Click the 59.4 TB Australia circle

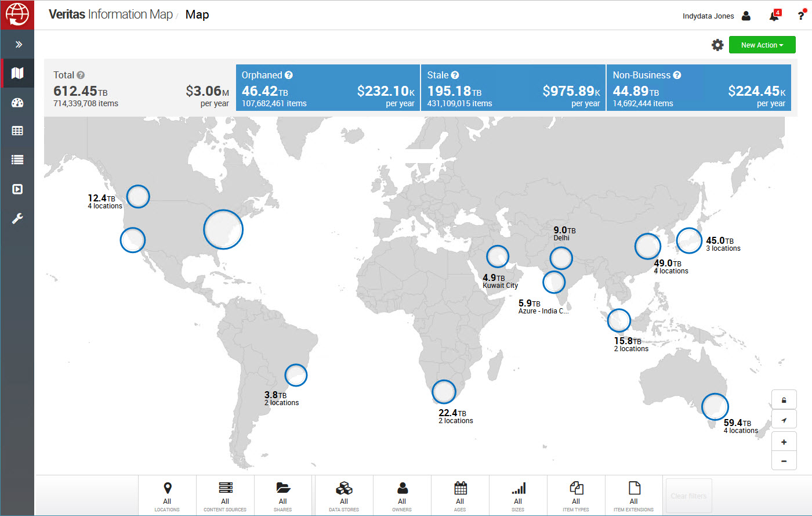click(x=715, y=406)
